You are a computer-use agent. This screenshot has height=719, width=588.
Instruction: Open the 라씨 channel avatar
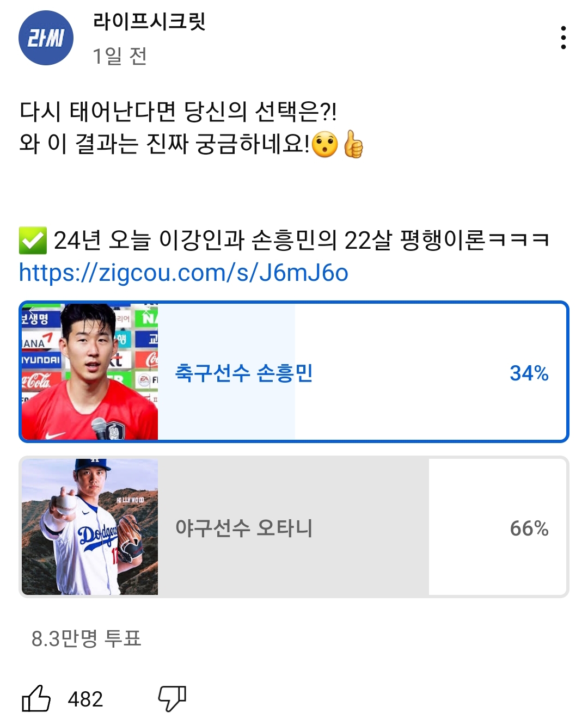[46, 38]
